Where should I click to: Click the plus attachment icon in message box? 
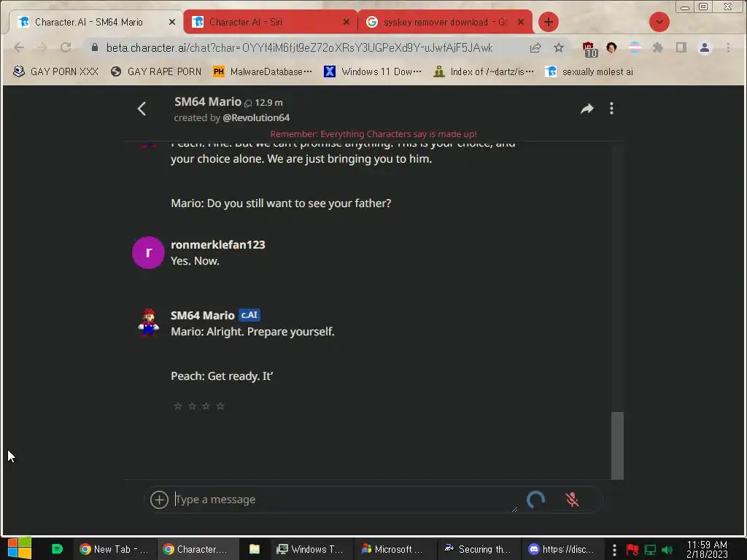tap(159, 499)
